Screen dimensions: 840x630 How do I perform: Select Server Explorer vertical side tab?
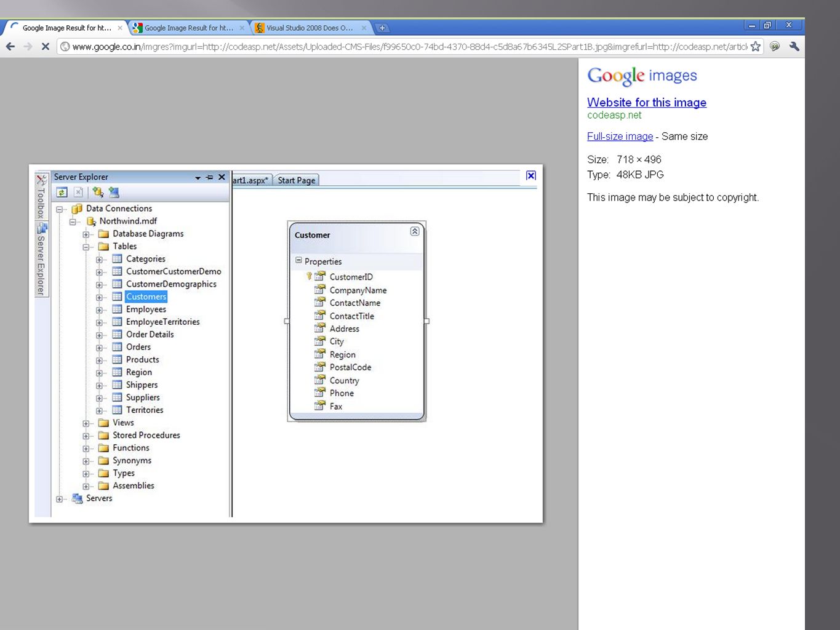click(41, 259)
